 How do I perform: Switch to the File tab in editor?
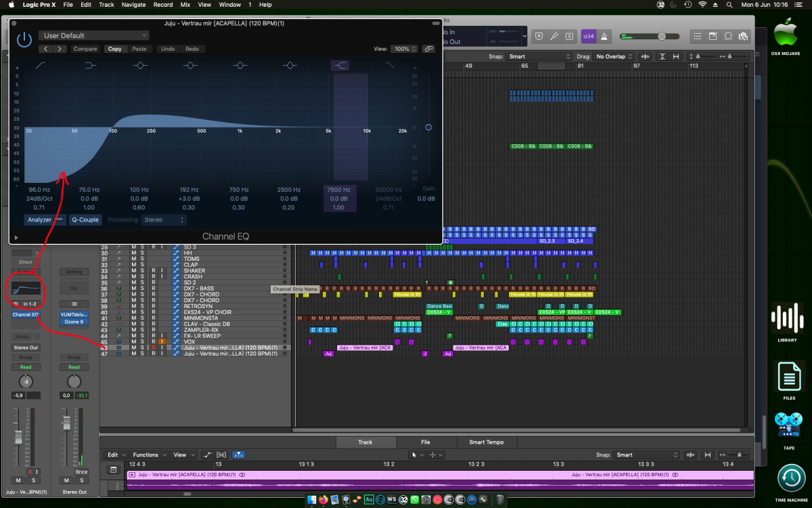pos(426,442)
